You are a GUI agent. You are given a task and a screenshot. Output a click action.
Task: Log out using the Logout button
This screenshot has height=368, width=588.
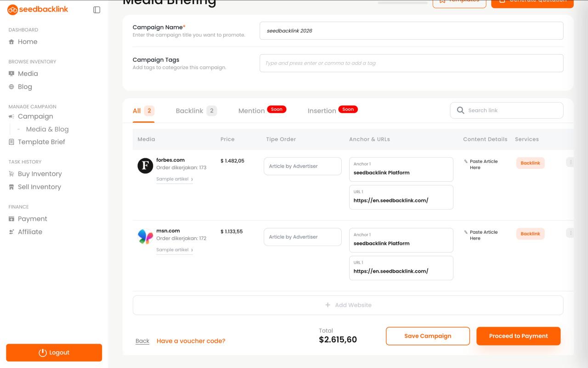54,352
